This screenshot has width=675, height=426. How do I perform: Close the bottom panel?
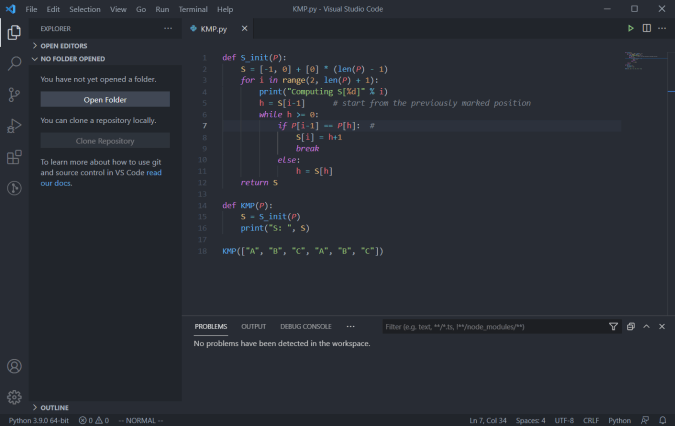[x=662, y=327]
